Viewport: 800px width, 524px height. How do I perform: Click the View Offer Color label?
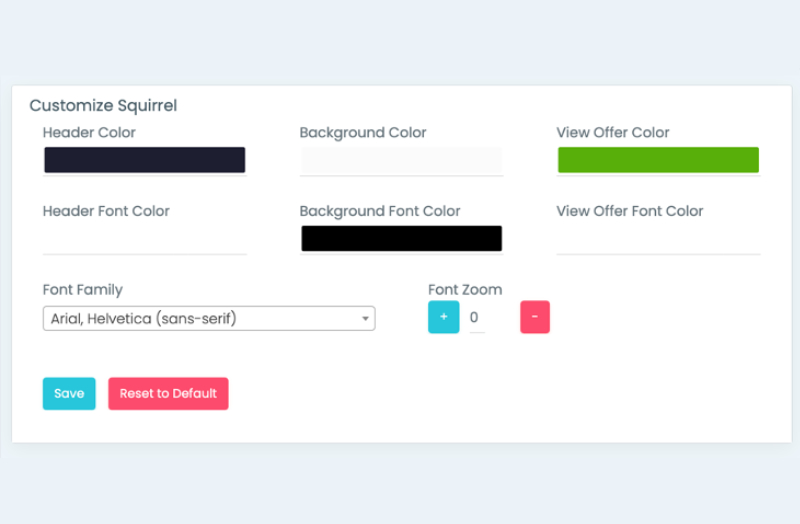pyautogui.click(x=613, y=133)
